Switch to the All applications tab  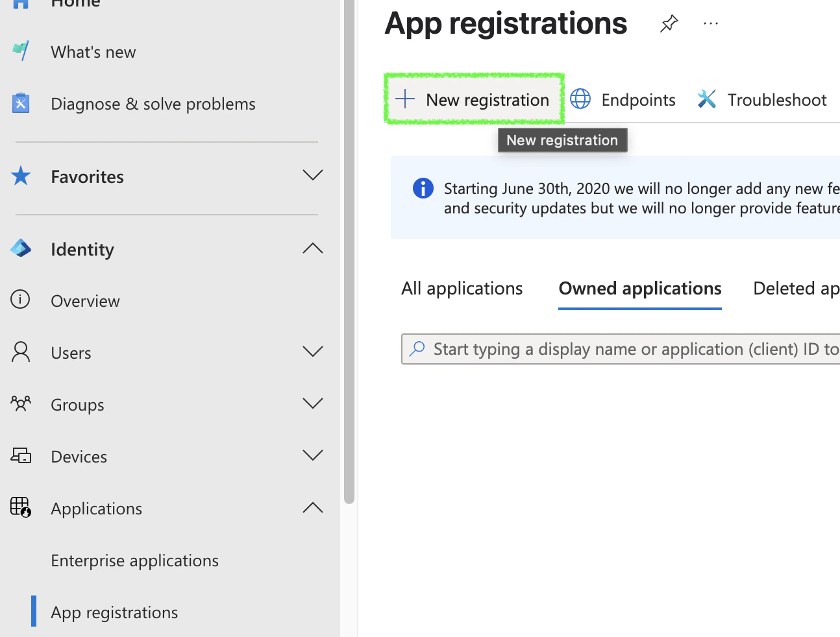pyautogui.click(x=462, y=288)
